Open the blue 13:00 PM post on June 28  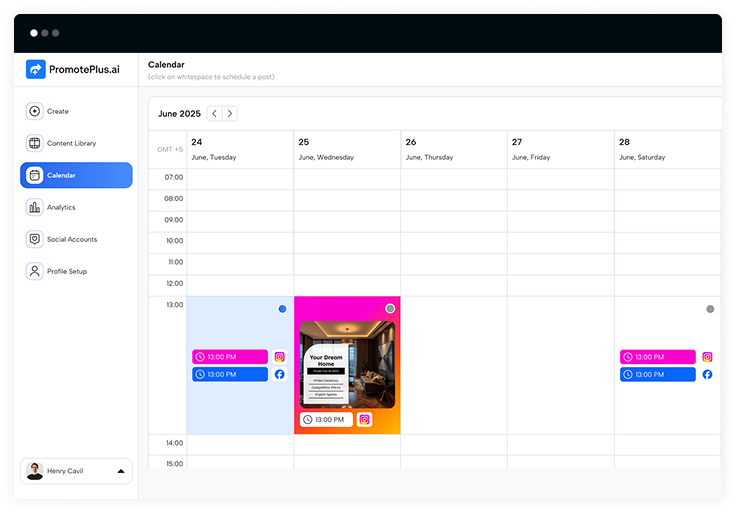(657, 374)
